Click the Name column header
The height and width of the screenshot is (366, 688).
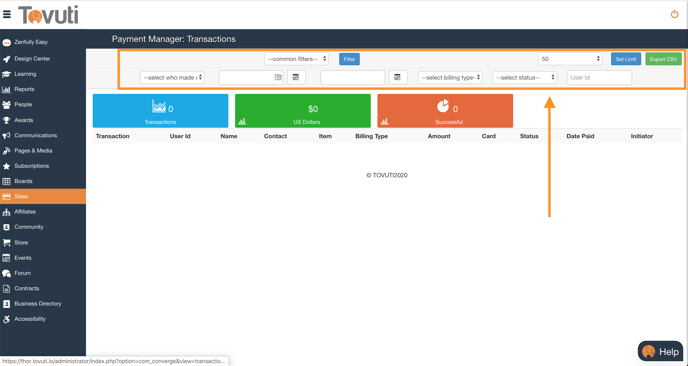(x=229, y=136)
